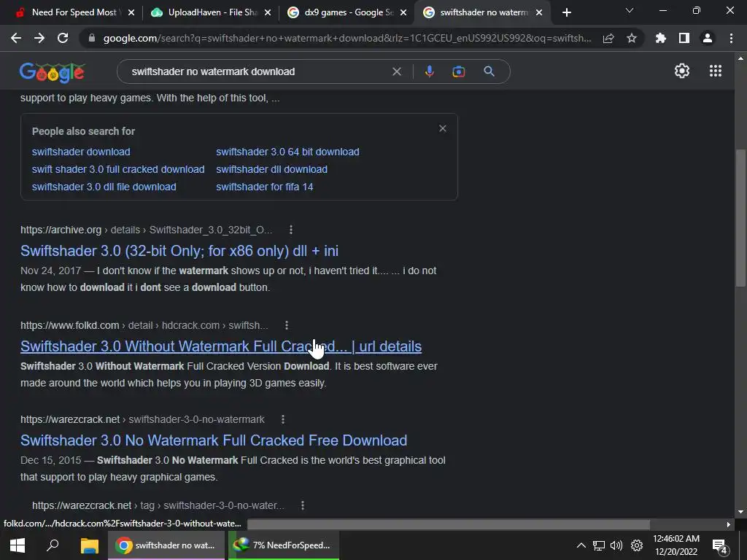Open Windows taskbar search
Screen dimensions: 747x560
53,545
